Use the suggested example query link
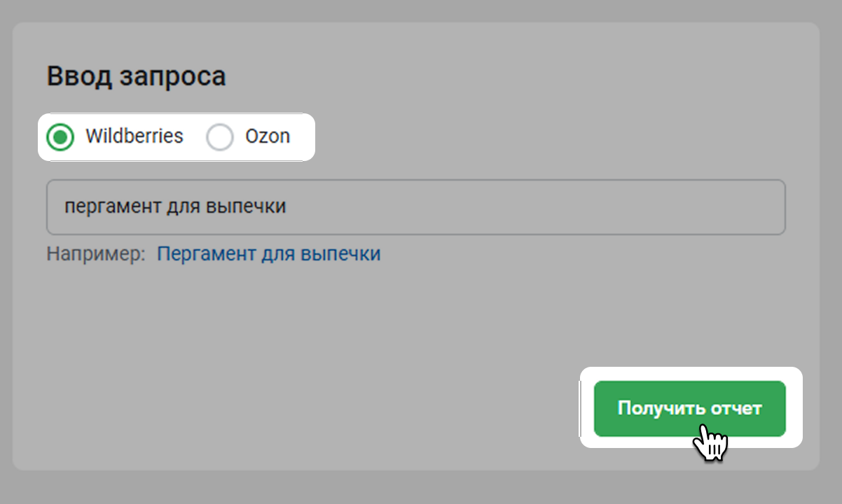Image resolution: width=842 pixels, height=504 pixels. coord(268,253)
